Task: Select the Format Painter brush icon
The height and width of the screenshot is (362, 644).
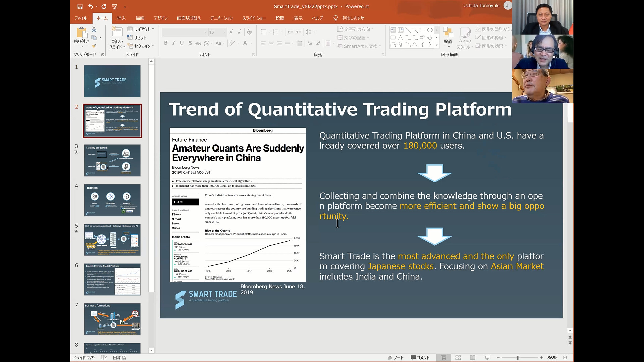Action: 94,46
